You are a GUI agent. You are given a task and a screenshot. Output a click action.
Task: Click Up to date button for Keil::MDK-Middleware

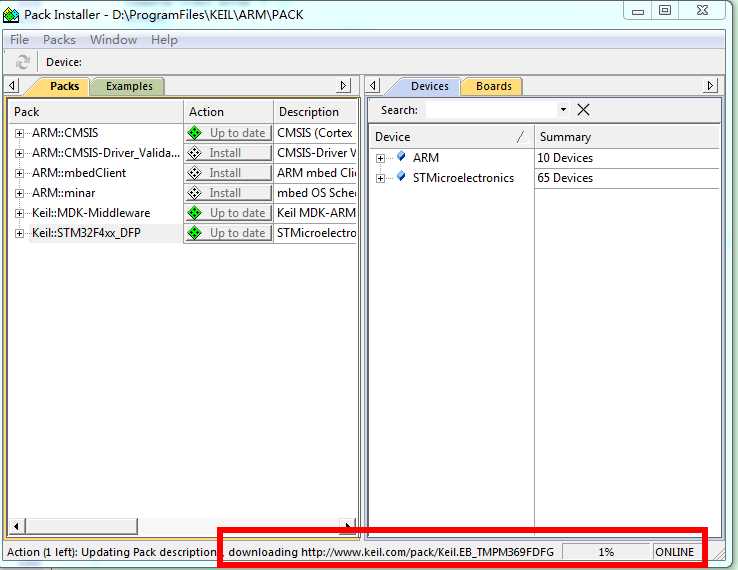(229, 213)
